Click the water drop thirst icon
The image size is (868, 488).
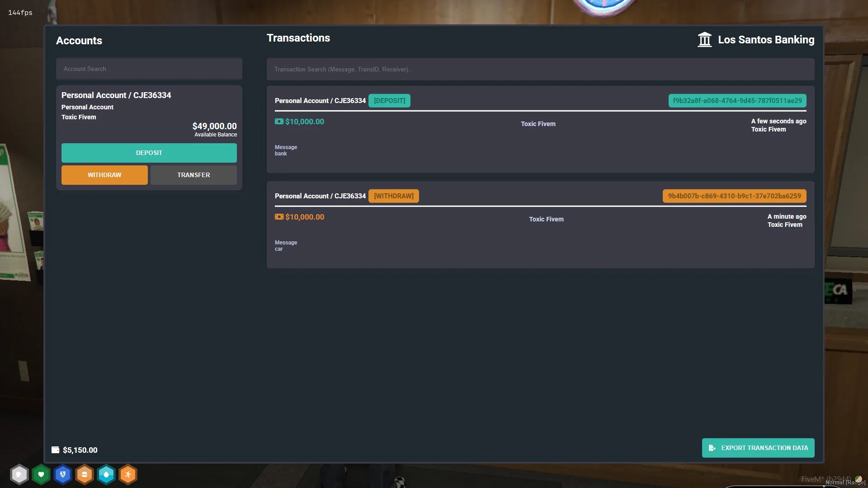point(106,474)
